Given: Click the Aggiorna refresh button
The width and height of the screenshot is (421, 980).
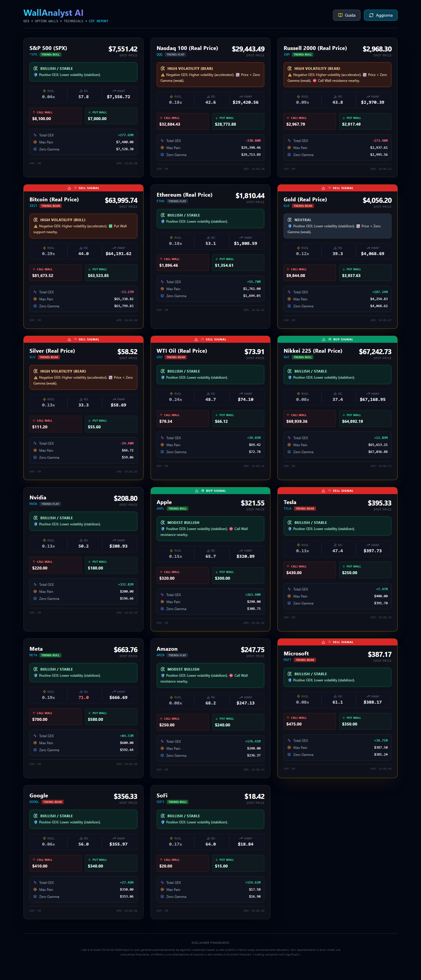Looking at the screenshot, I should tap(380, 15).
